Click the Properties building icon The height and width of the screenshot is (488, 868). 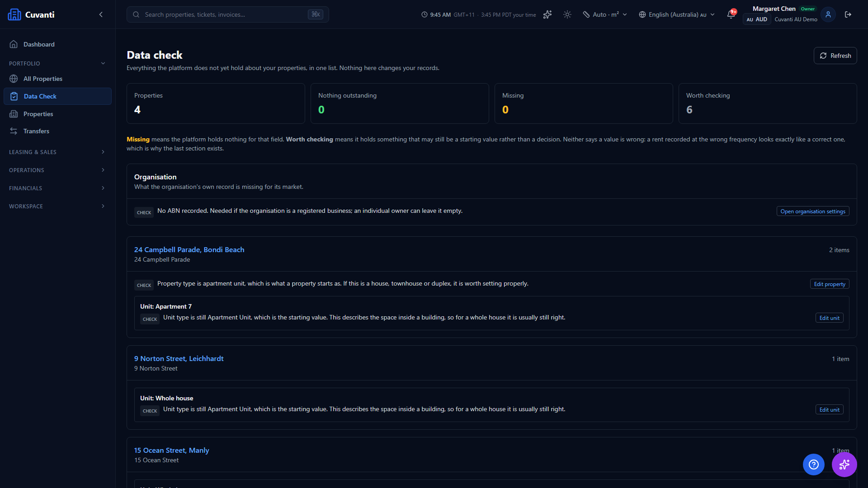click(14, 114)
